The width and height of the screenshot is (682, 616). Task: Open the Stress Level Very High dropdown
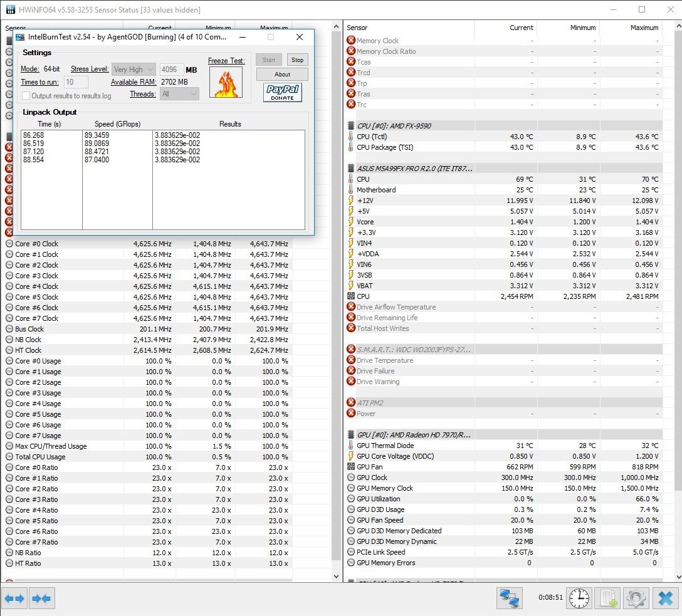pos(133,69)
